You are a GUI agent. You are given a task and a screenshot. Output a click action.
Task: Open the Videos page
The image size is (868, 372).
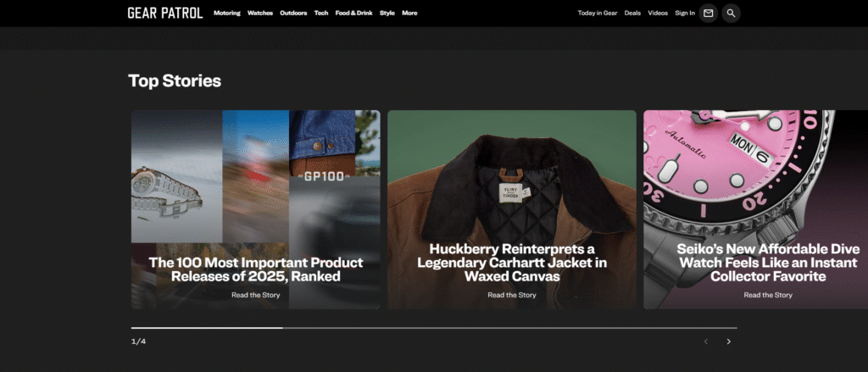tap(658, 14)
